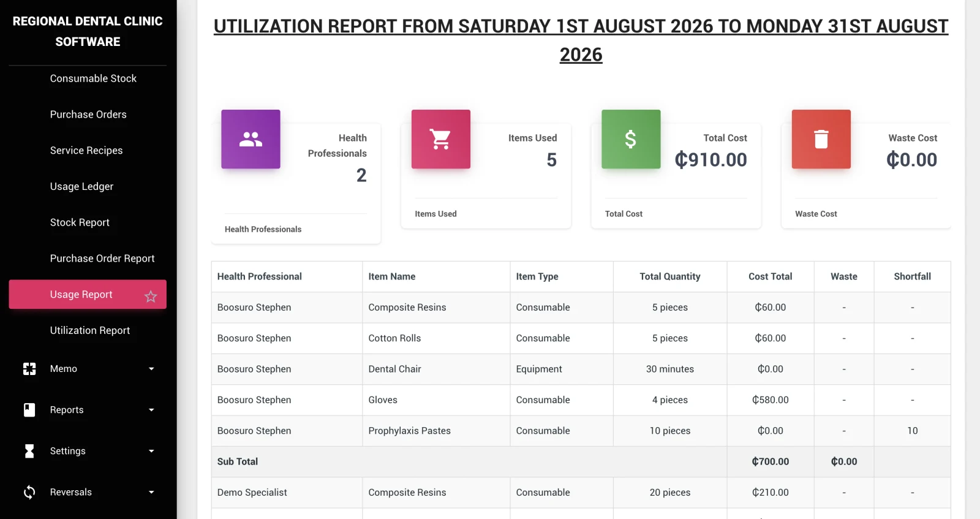
Task: Open Purchase Orders in the sidebar
Action: coord(88,115)
